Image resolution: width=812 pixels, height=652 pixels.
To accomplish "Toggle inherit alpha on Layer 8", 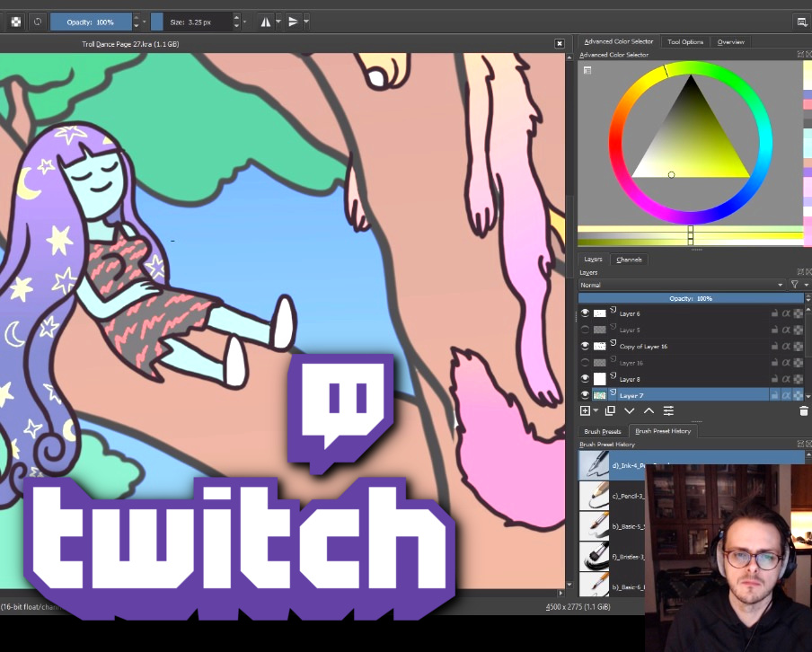I will coord(786,379).
